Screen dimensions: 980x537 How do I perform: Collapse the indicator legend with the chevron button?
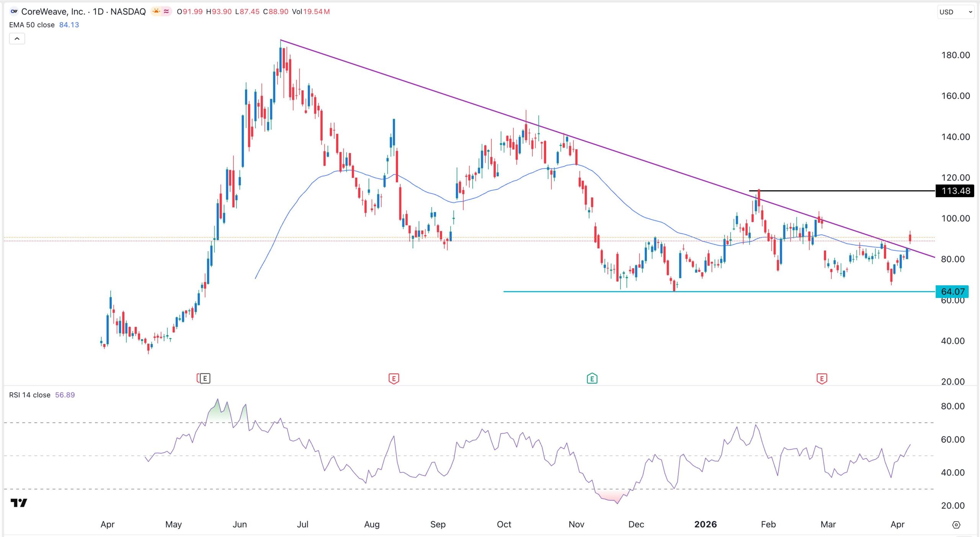[16, 38]
